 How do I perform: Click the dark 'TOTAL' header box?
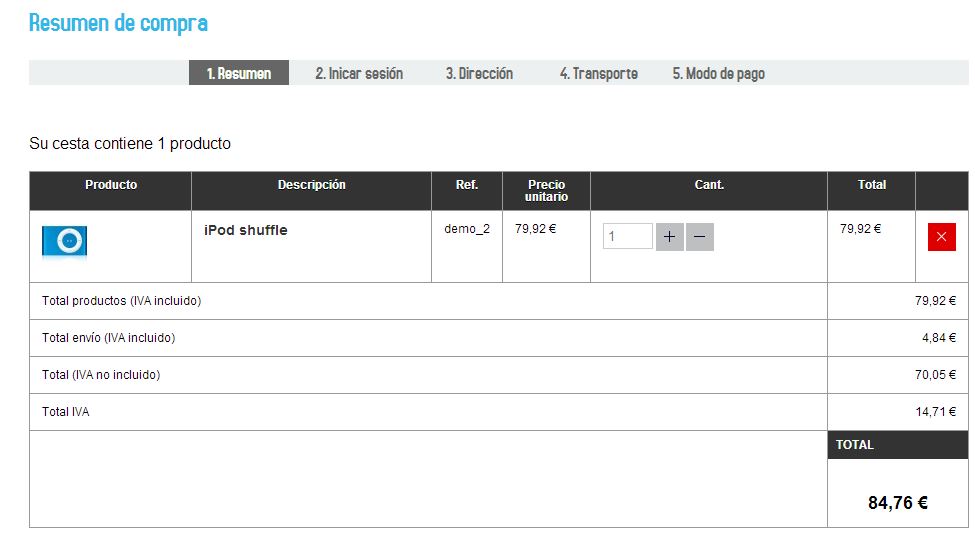pyautogui.click(x=898, y=444)
